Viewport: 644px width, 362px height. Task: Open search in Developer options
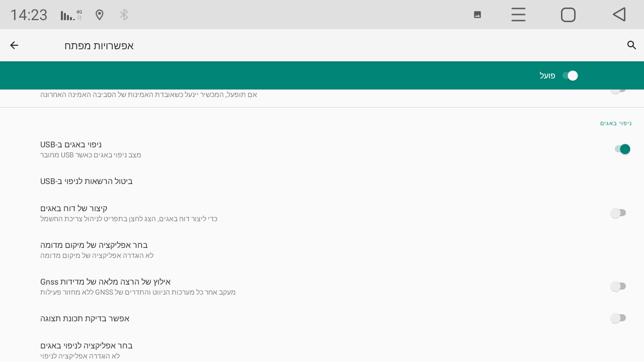coord(632,45)
